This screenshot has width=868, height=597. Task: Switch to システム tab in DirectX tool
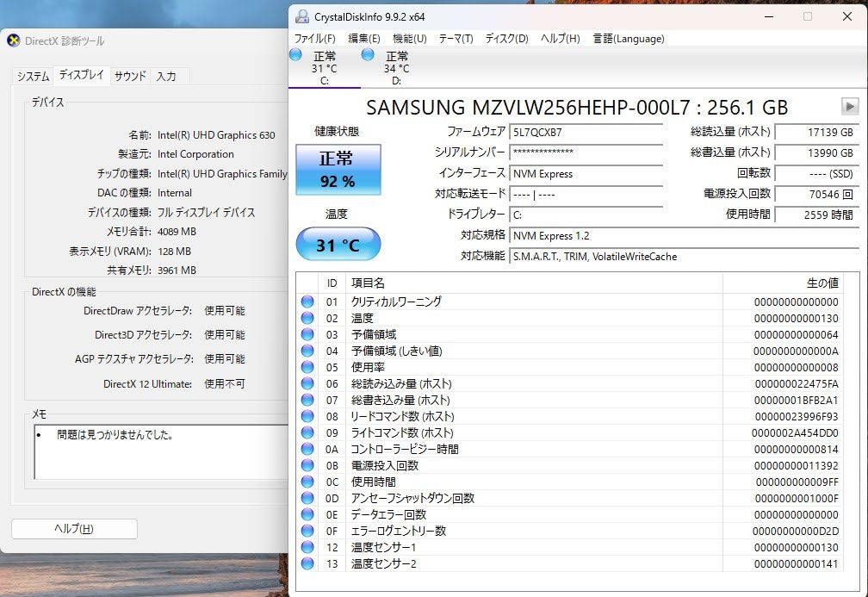pyautogui.click(x=34, y=77)
